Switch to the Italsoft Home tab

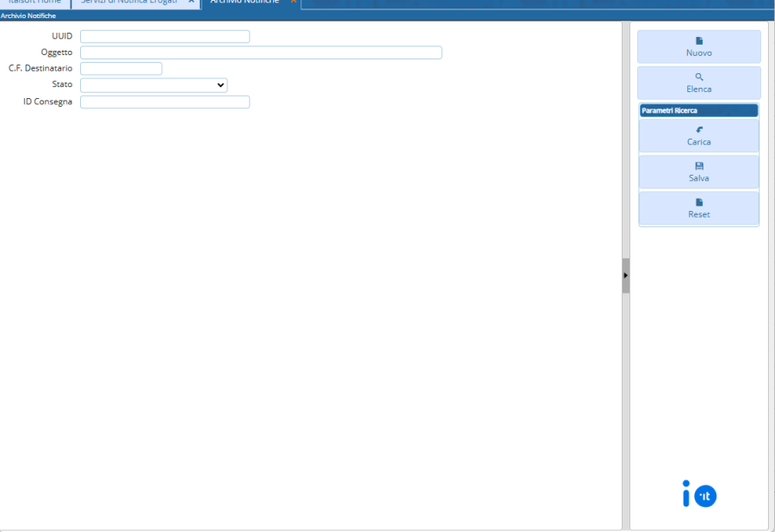pyautogui.click(x=33, y=3)
